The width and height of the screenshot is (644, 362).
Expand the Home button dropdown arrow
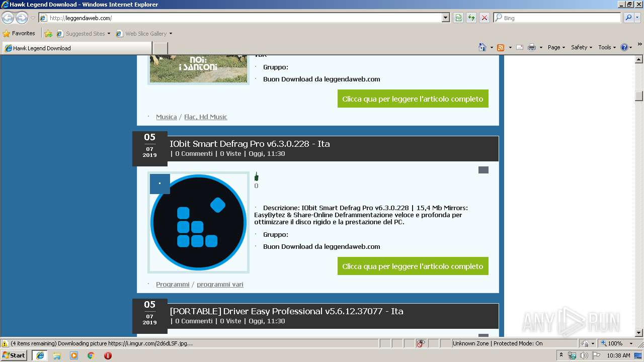coord(492,48)
